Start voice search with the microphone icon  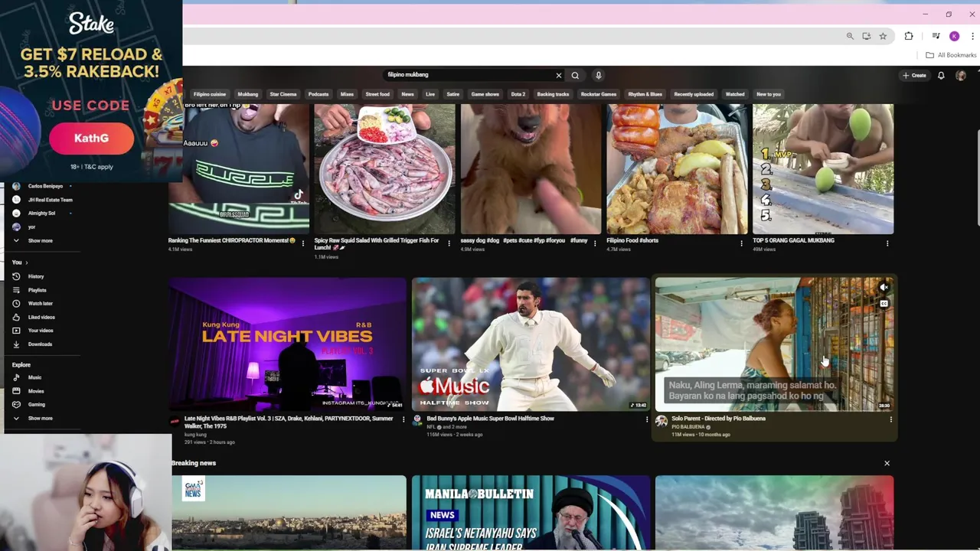coord(599,75)
